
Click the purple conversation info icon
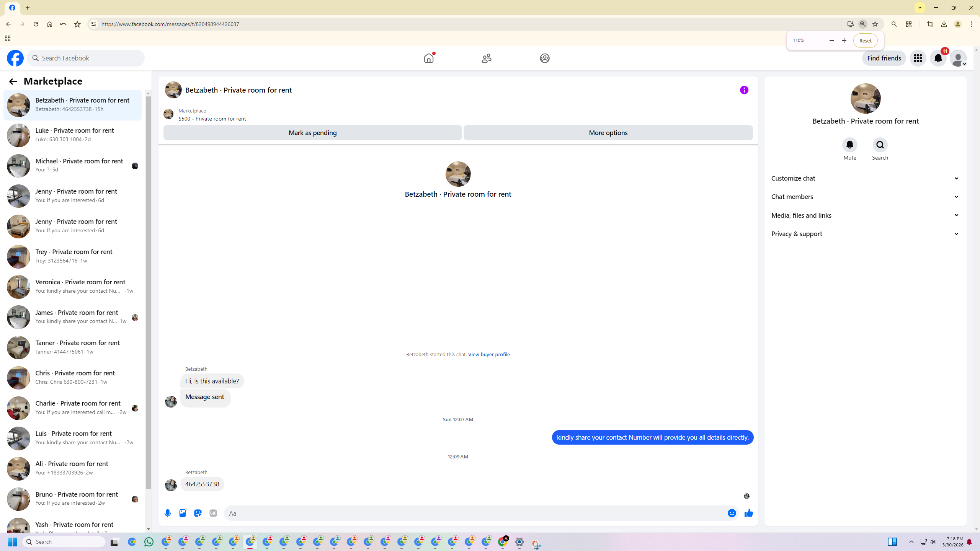pos(744,90)
